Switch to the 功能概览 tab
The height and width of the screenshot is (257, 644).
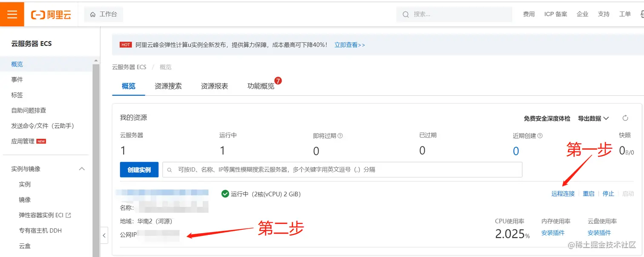pos(261,86)
